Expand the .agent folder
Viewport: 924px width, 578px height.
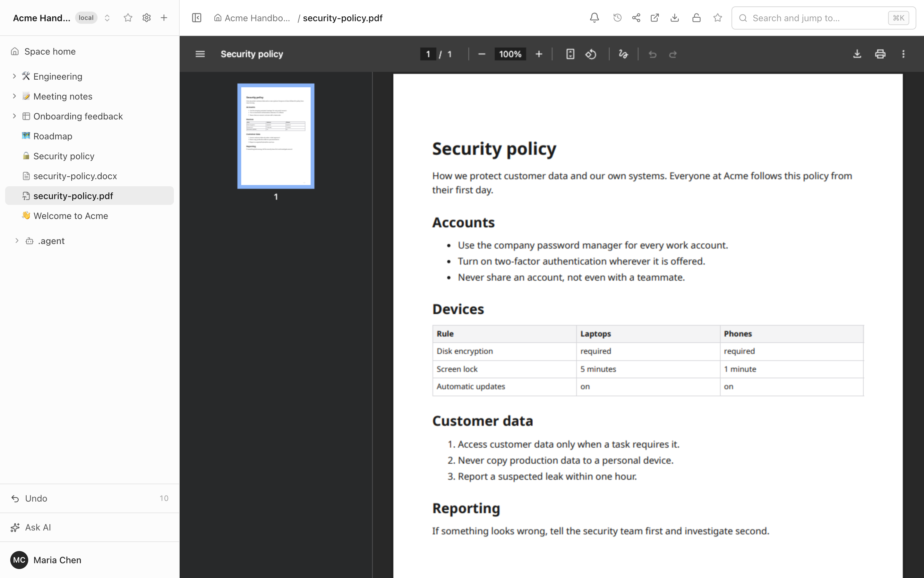[17, 241]
